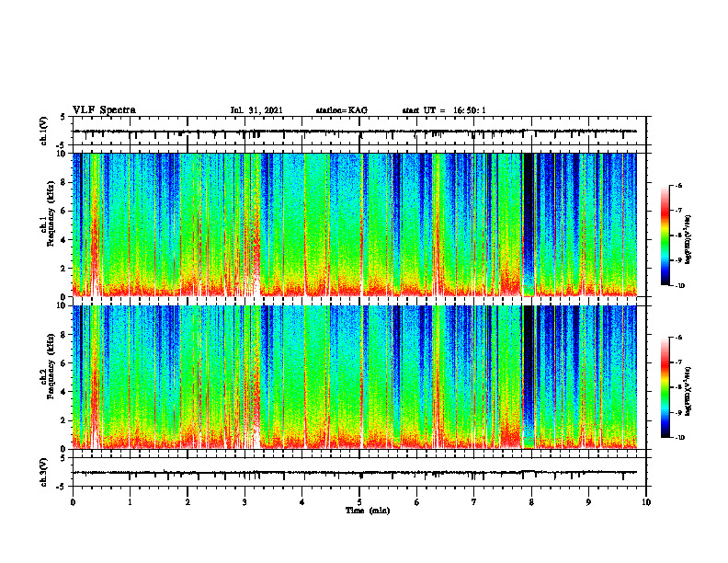The width and height of the screenshot is (728, 563).
Task: Click time axis tick label "0"
Action: click(73, 502)
